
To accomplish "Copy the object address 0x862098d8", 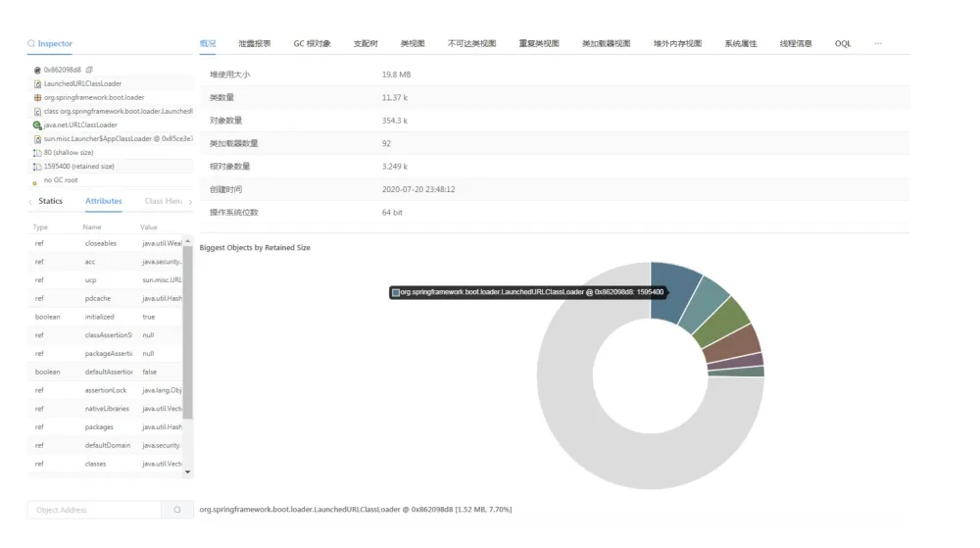I will pyautogui.click(x=89, y=70).
